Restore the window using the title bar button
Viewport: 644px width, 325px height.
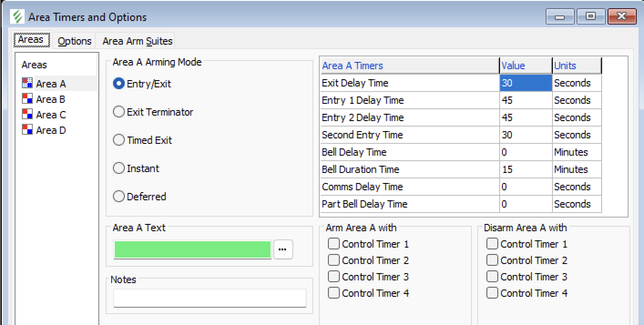591,17
